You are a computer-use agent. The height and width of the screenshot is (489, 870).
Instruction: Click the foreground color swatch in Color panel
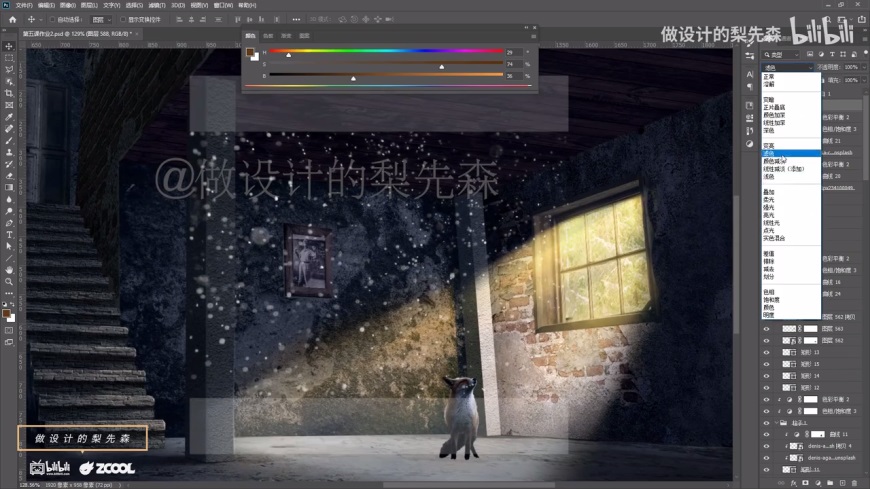click(x=250, y=52)
